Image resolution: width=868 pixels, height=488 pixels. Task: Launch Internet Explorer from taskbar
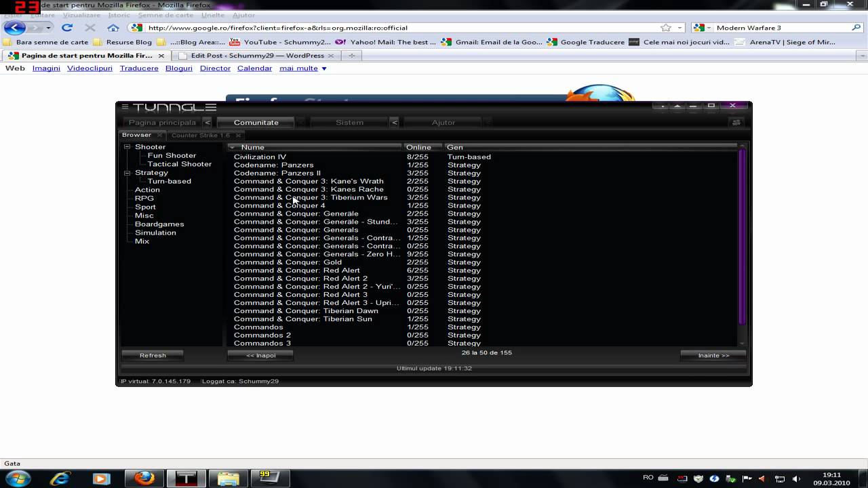click(60, 478)
